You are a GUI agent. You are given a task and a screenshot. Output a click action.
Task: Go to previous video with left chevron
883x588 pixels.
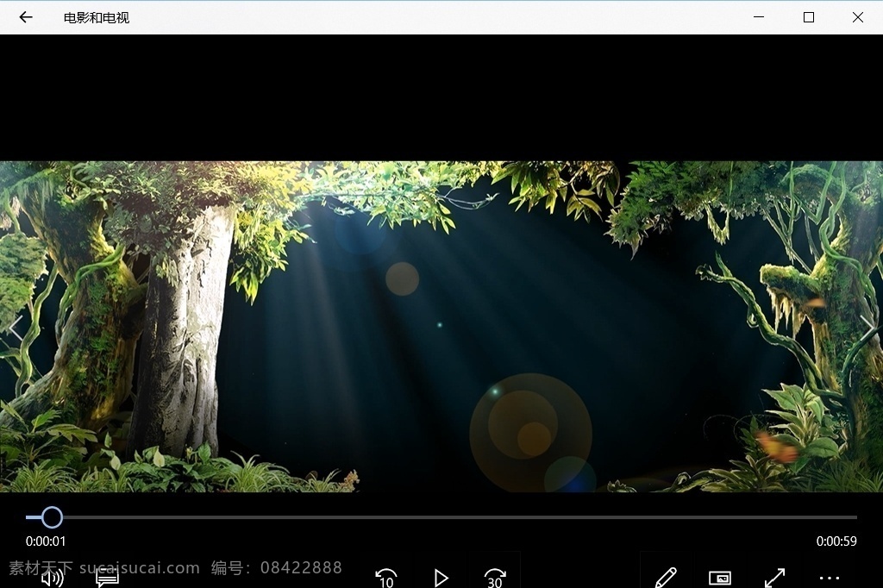coord(16,328)
